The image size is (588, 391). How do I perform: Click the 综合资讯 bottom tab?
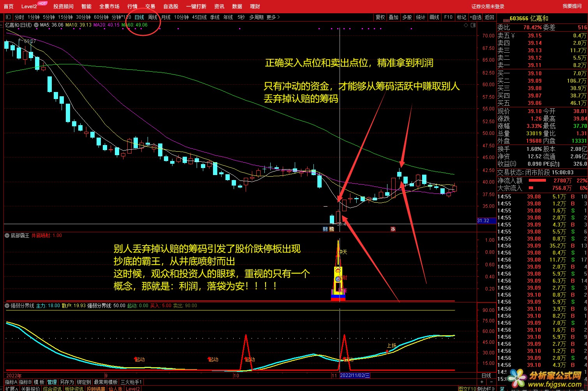[x=53, y=389]
